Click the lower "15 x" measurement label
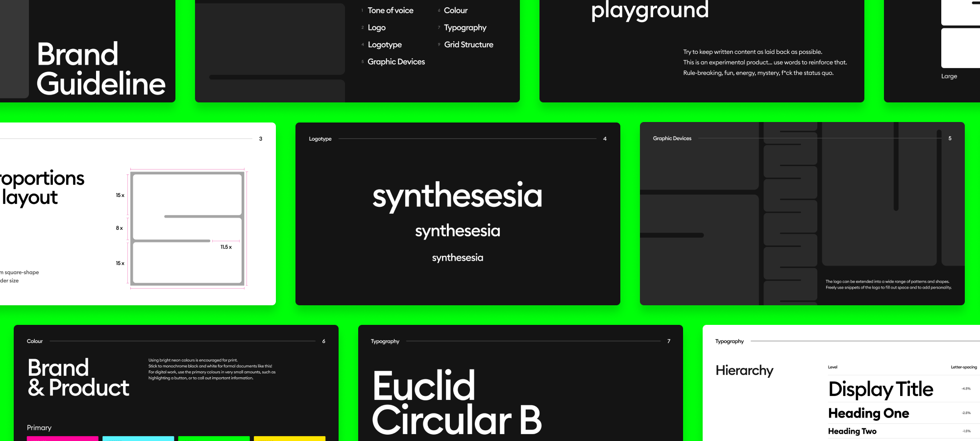The image size is (980, 441). click(120, 264)
